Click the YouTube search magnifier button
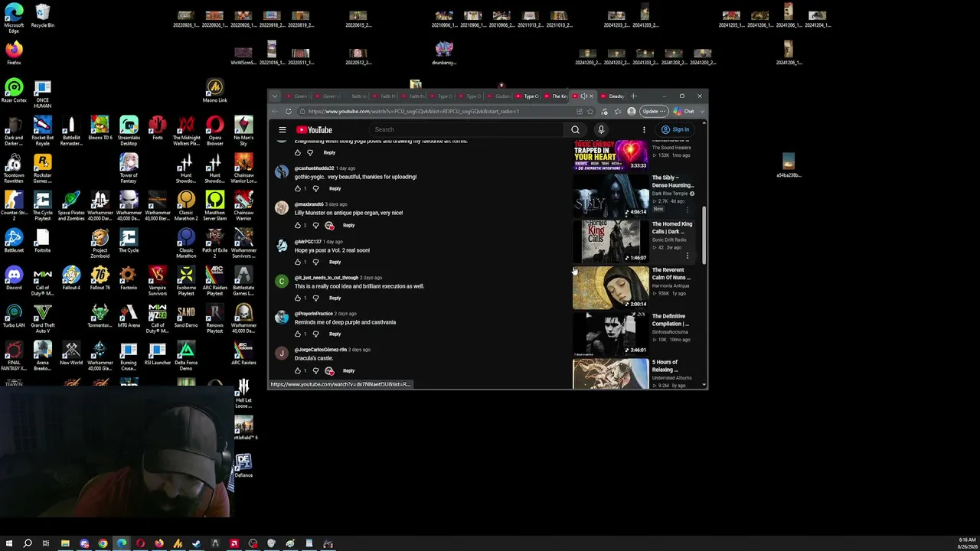This screenshot has width=980, height=551. point(575,130)
